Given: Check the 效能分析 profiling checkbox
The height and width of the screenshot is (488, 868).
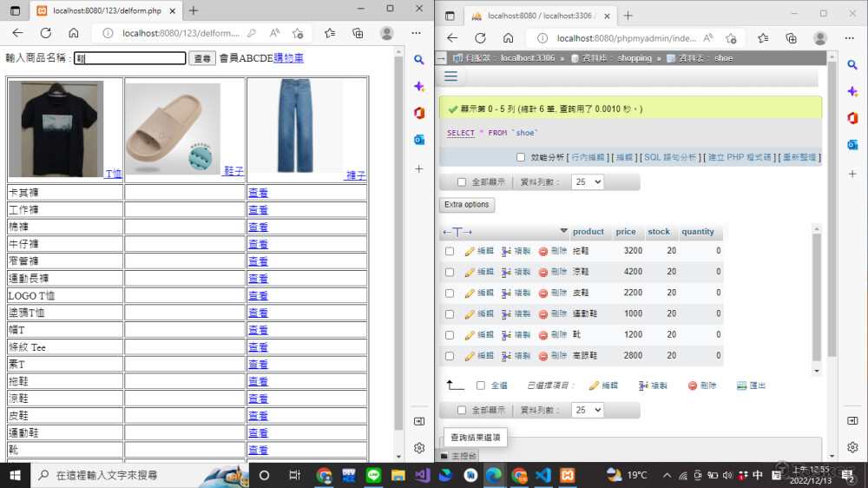Looking at the screenshot, I should tap(521, 157).
